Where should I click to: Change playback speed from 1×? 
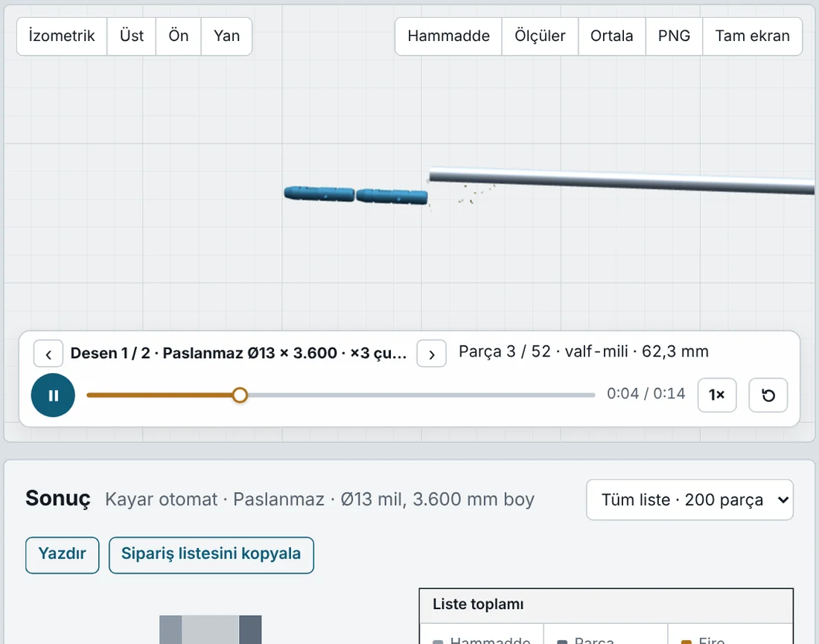pos(717,395)
